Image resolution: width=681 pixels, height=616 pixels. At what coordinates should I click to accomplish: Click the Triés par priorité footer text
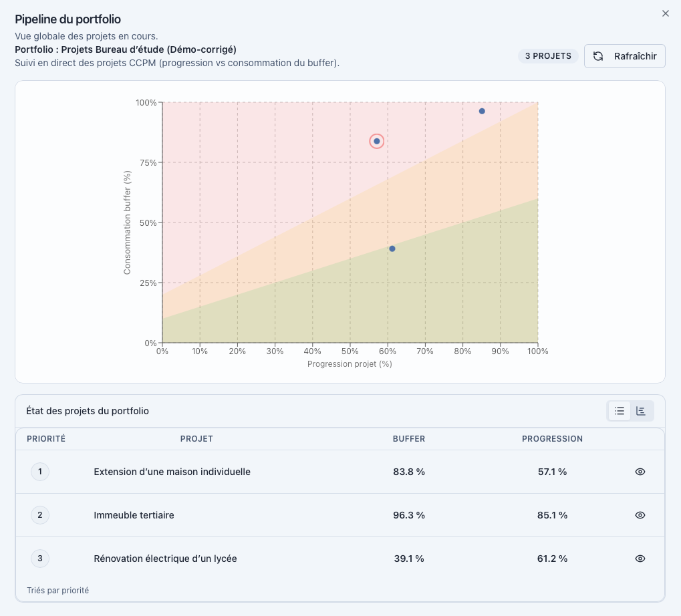pyautogui.click(x=57, y=590)
